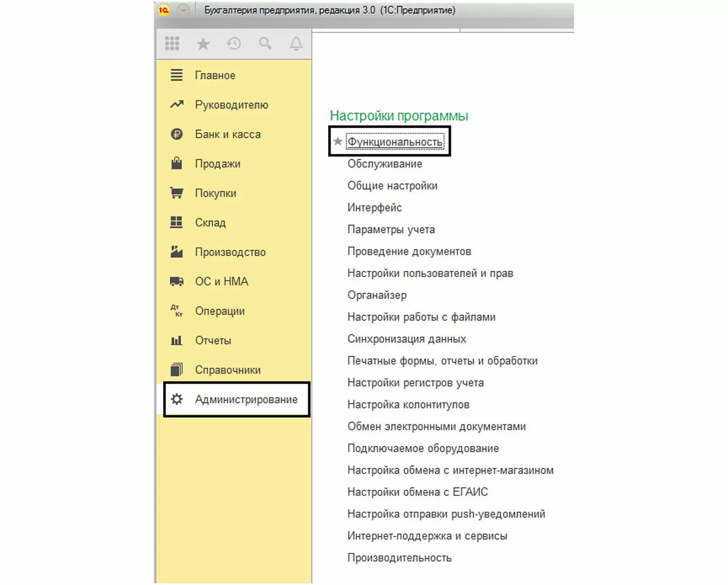The height and width of the screenshot is (585, 728).
Task: Open Обмен электронными документами
Action: (436, 426)
